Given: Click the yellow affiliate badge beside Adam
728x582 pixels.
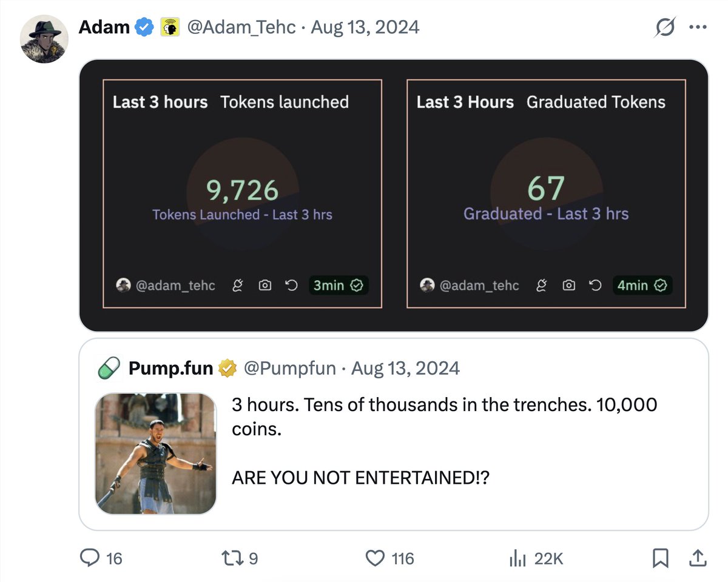Looking at the screenshot, I should point(169,27).
